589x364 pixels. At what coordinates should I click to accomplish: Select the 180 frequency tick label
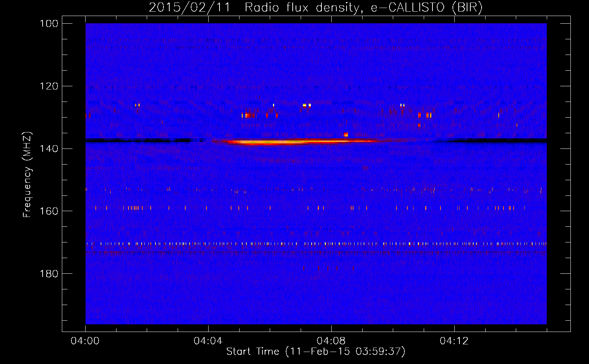tap(49, 273)
